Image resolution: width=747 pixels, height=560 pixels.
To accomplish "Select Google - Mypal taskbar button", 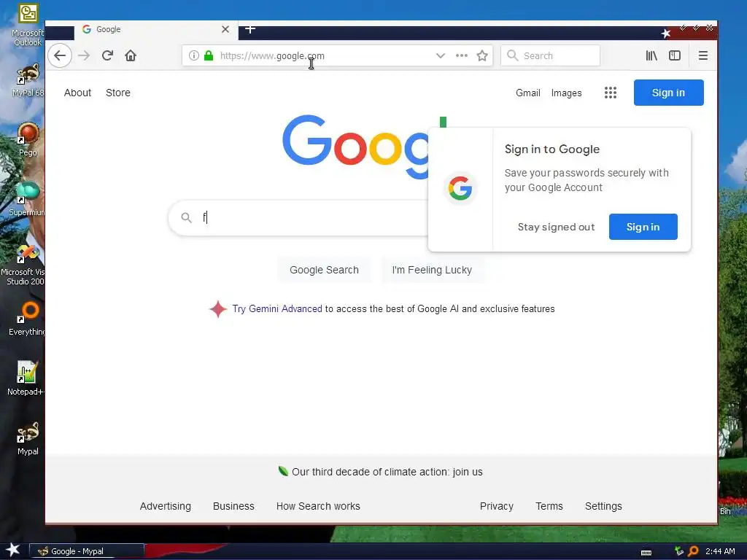I will coord(87,551).
